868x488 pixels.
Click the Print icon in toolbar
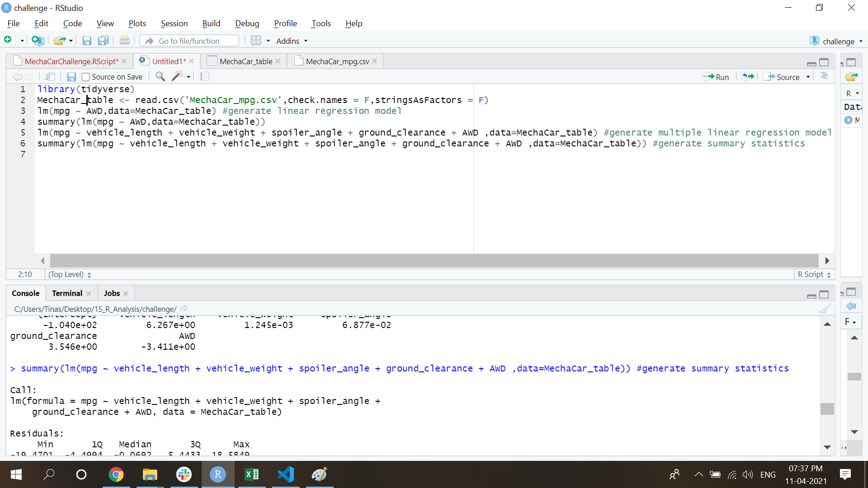tap(125, 41)
